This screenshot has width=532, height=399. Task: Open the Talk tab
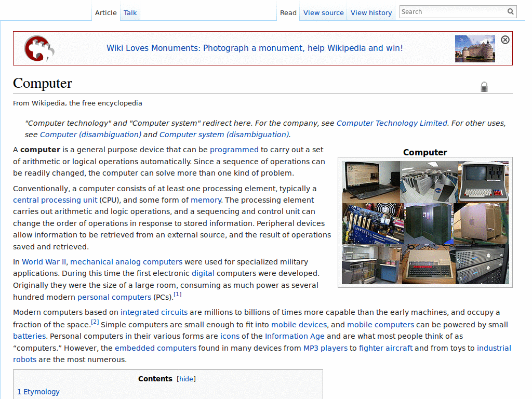click(130, 13)
